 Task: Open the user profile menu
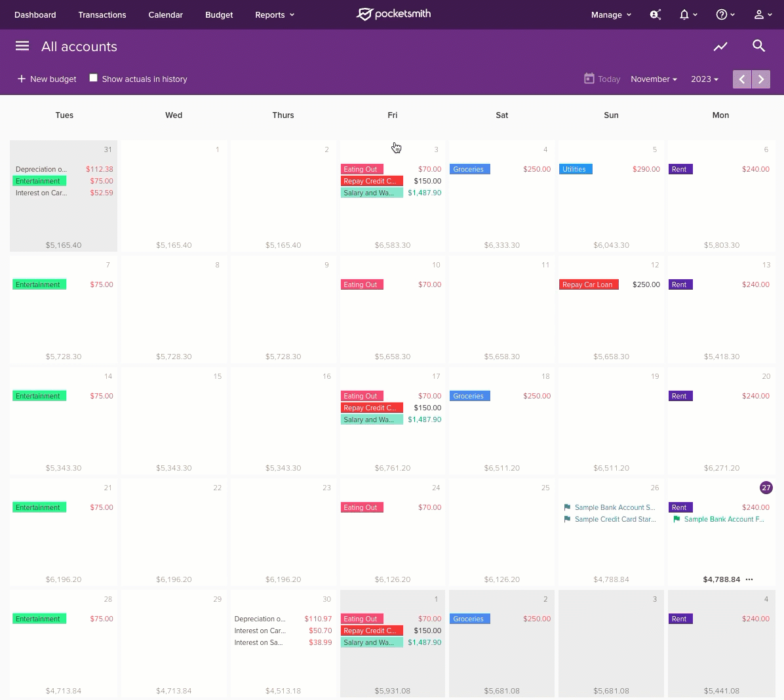click(x=762, y=14)
